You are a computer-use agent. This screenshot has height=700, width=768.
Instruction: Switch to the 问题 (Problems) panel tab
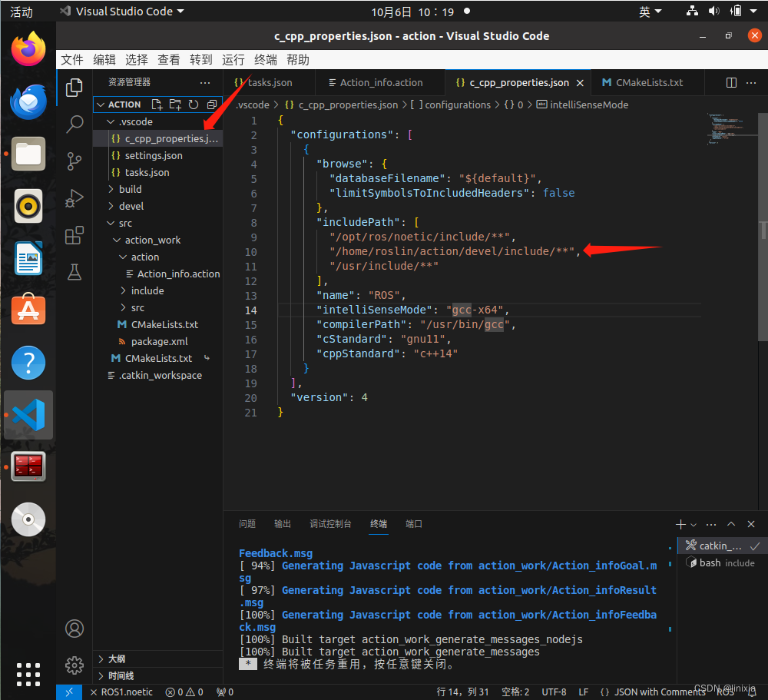(247, 524)
